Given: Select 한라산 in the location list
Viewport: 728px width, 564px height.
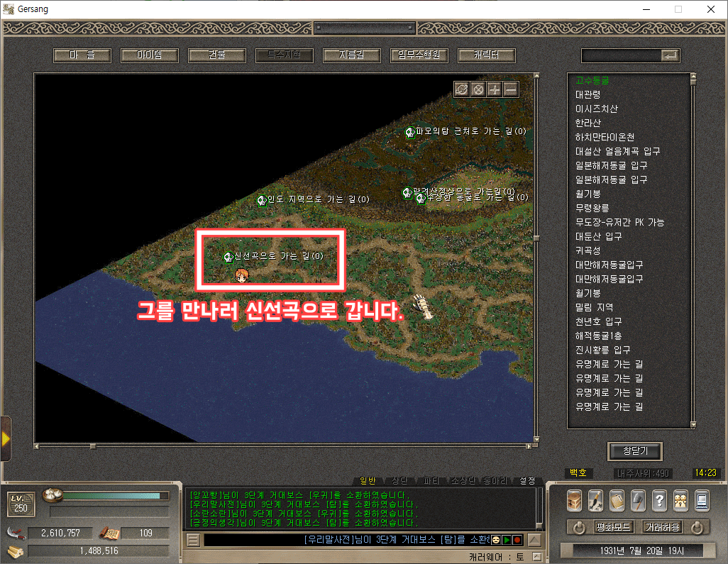Looking at the screenshot, I should click(x=588, y=123).
